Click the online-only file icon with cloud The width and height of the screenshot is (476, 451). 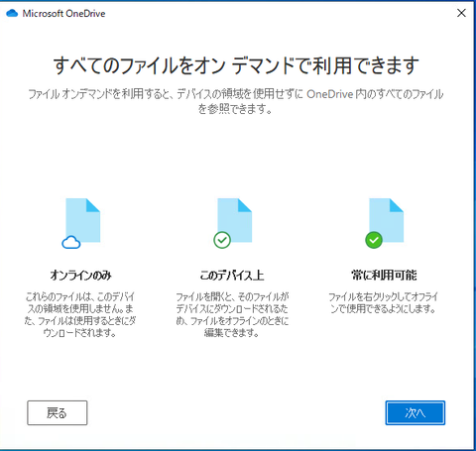coord(81,223)
